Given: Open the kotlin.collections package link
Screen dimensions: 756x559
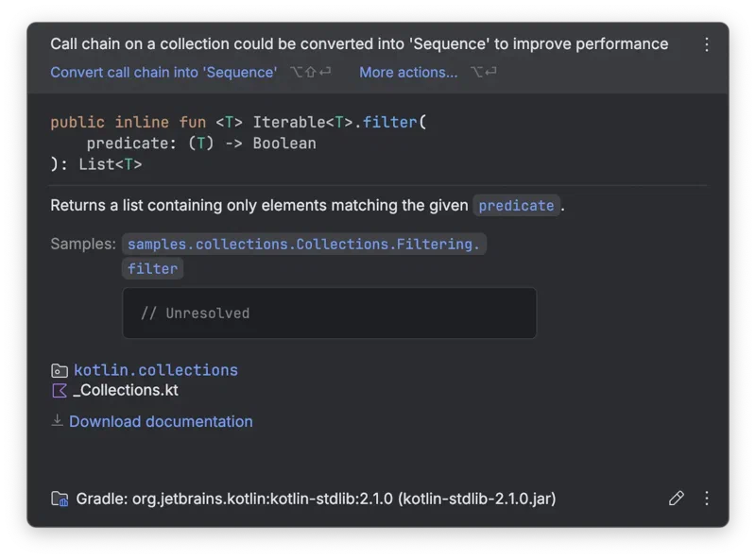Looking at the screenshot, I should pyautogui.click(x=155, y=369).
